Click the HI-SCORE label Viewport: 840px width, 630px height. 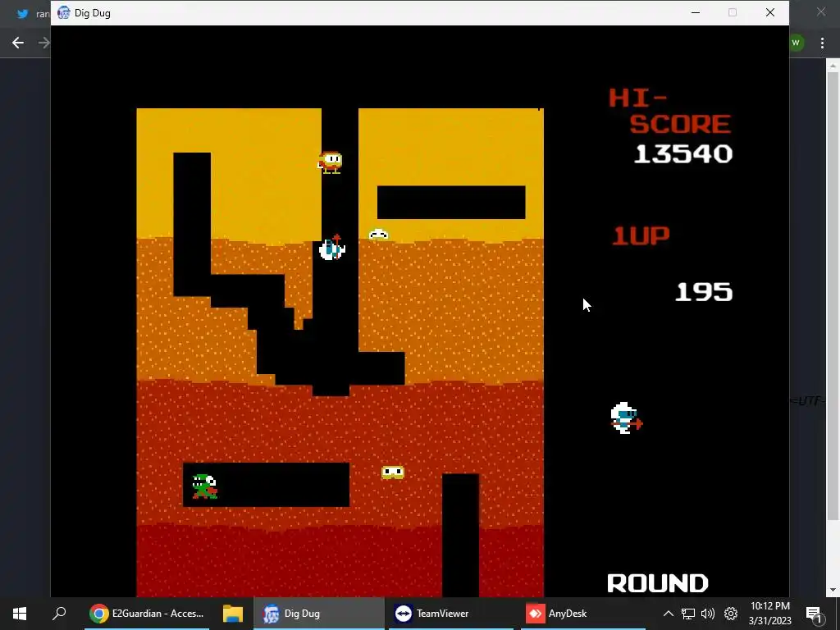pyautogui.click(x=669, y=111)
